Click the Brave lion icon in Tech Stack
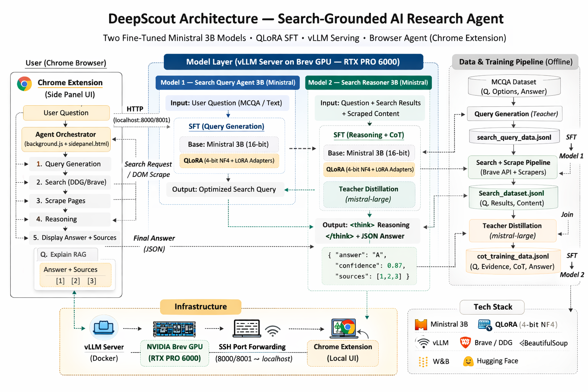This screenshot has height=392, width=588. coord(465,343)
